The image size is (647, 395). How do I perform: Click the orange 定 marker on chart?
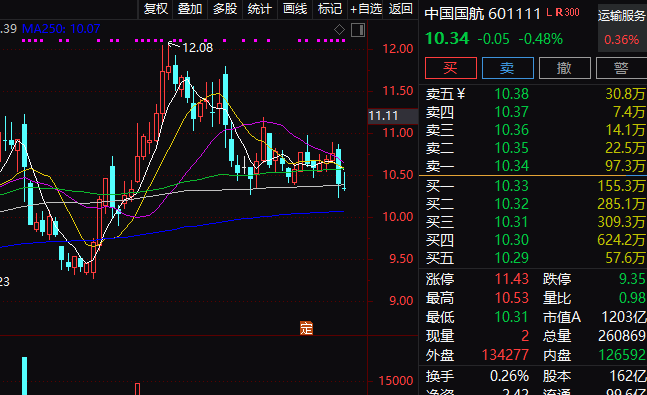tap(306, 328)
